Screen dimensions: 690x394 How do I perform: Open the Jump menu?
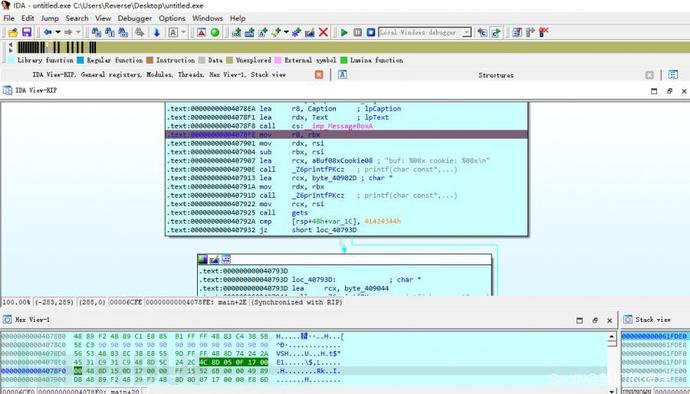point(50,18)
